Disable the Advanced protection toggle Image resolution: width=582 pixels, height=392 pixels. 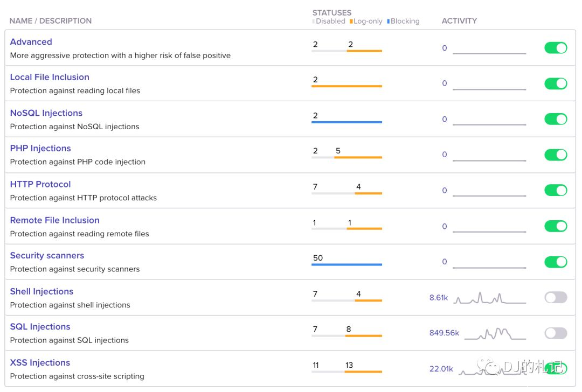tap(556, 48)
